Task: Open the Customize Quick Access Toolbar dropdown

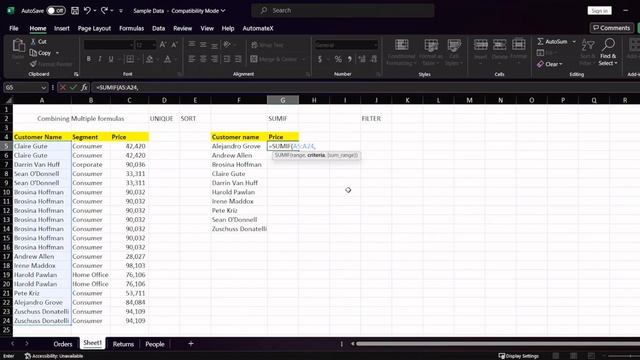Action: point(121,11)
